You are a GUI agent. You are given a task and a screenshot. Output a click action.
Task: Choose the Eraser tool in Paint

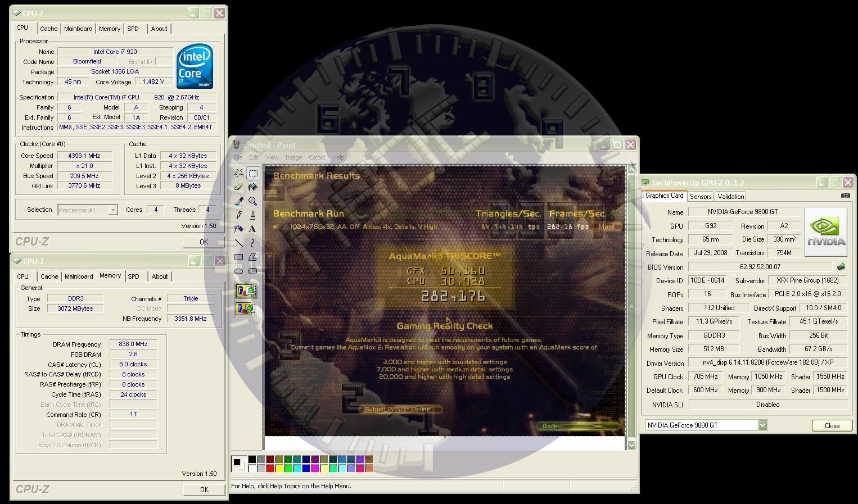[239, 187]
